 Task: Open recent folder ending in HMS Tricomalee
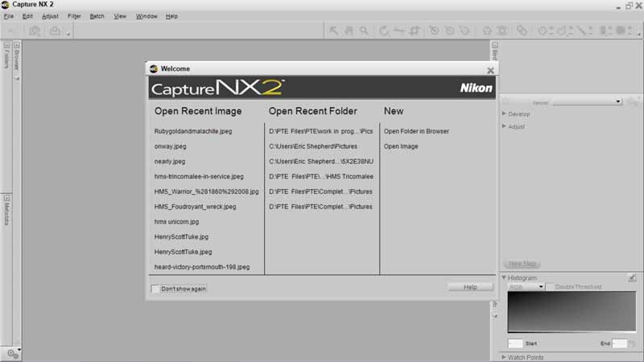coord(321,176)
